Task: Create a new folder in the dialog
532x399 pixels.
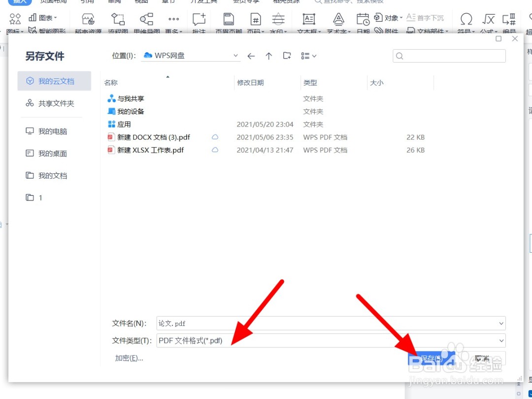Action: pyautogui.click(x=287, y=56)
